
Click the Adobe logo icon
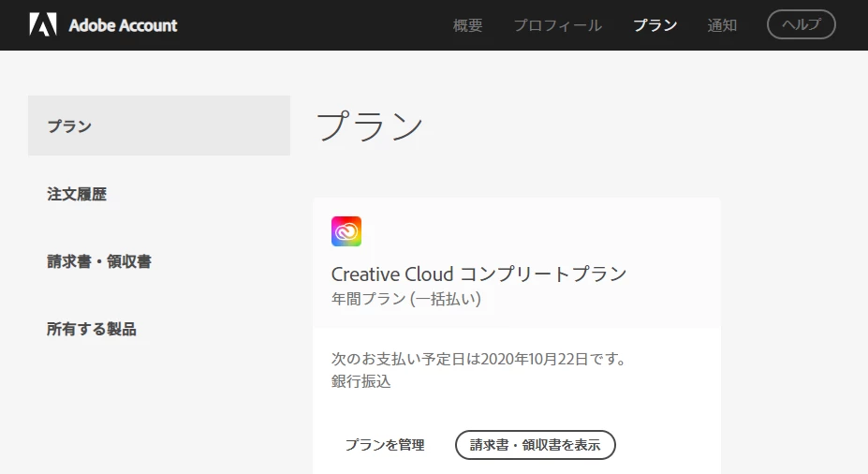[43, 25]
